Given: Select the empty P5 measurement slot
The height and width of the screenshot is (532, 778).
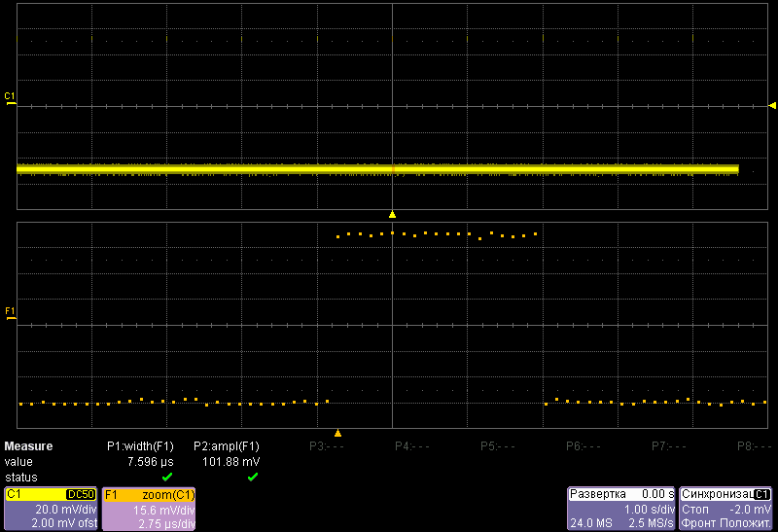Looking at the screenshot, I should [x=498, y=446].
